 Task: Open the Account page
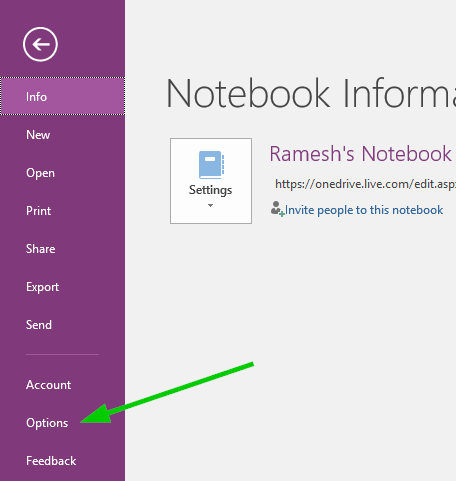point(63,385)
